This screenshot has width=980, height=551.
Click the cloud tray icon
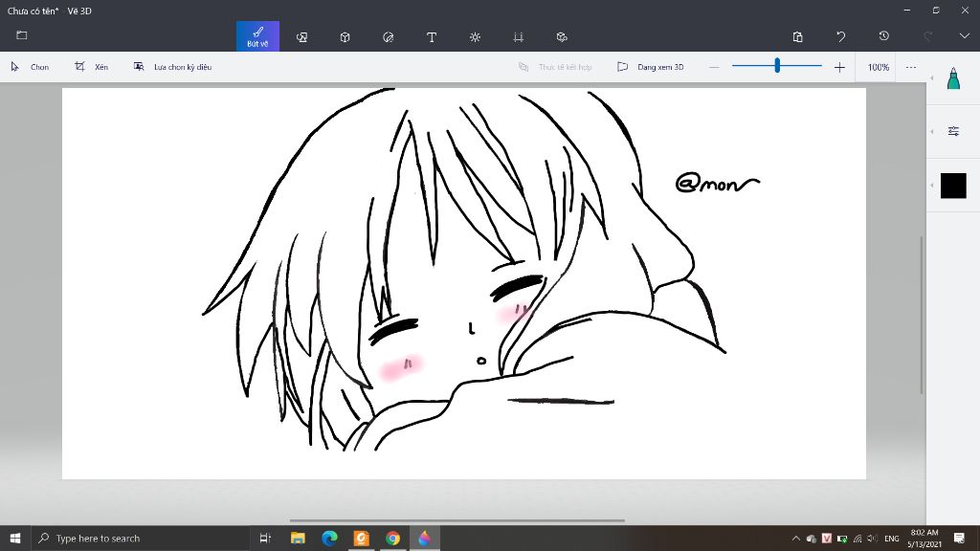point(812,539)
